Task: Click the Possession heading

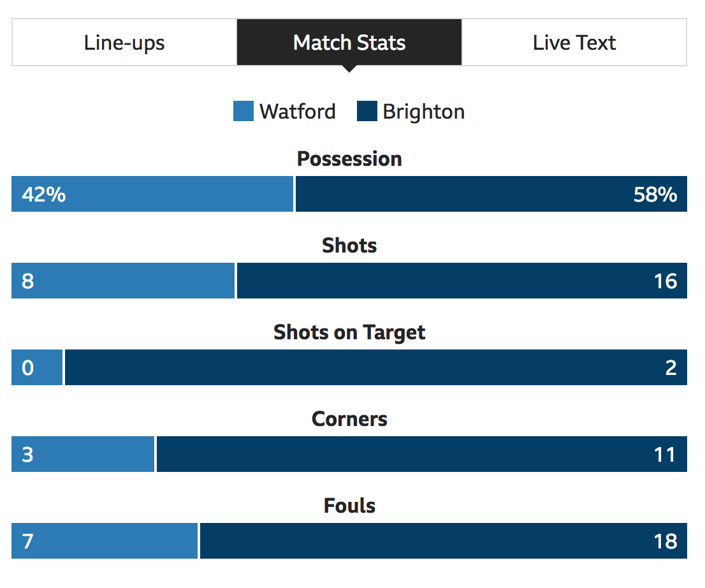Action: 349,159
